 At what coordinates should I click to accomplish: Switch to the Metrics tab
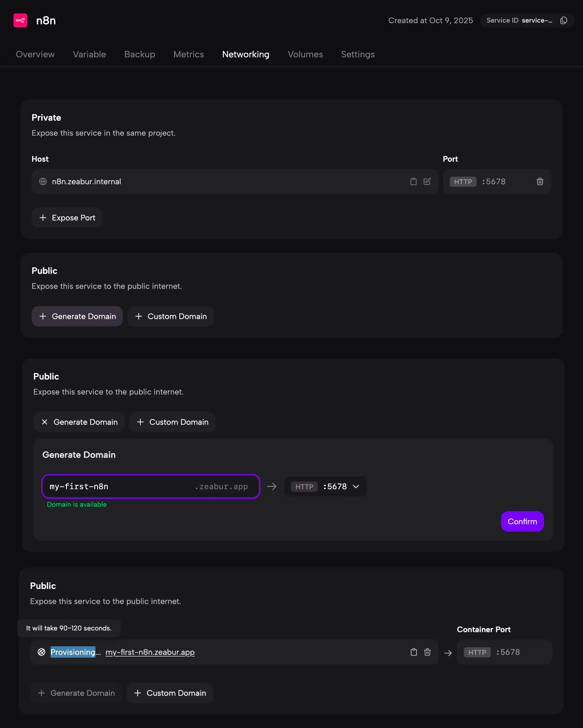pos(188,54)
